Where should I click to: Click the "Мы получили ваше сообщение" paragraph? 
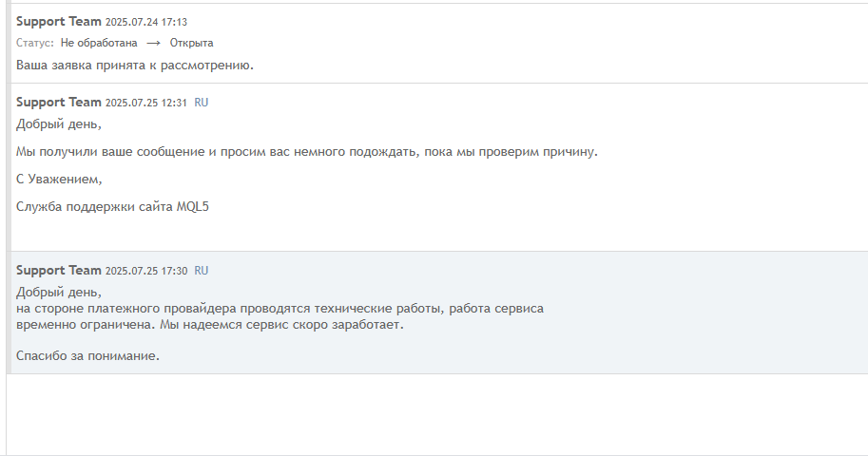click(307, 151)
